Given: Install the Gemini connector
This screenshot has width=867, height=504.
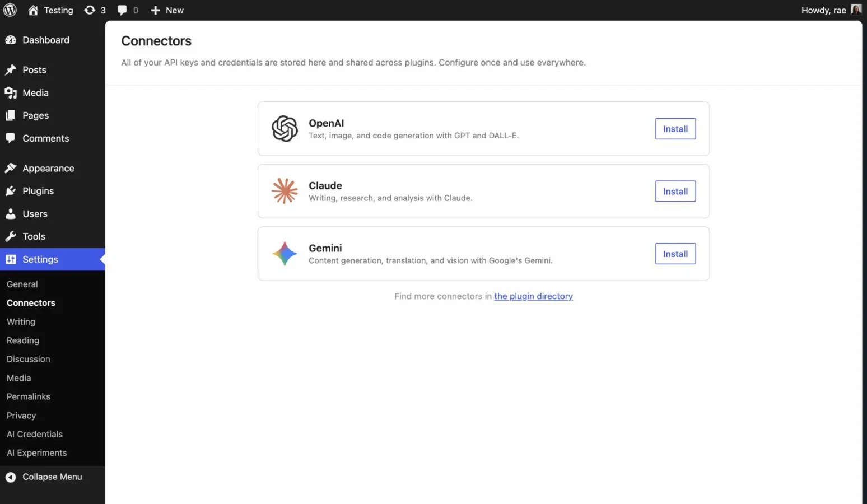Looking at the screenshot, I should pyautogui.click(x=675, y=253).
